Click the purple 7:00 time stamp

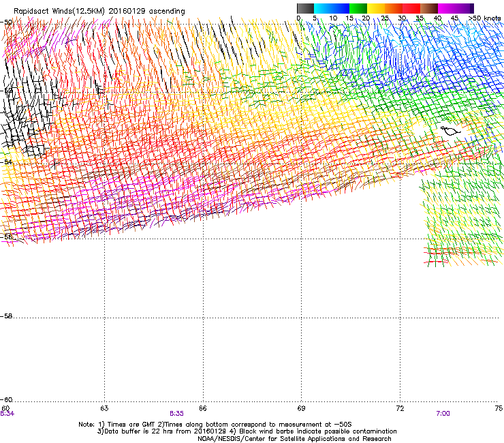443,414
